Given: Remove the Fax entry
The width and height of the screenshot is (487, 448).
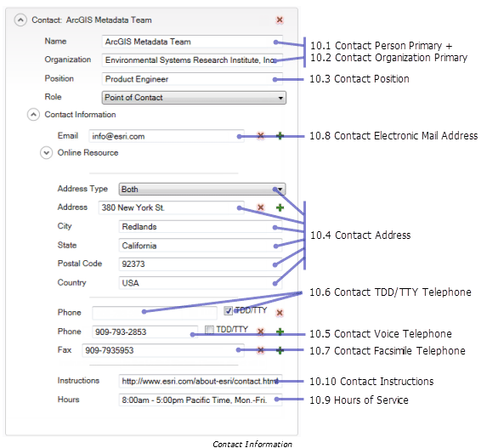Looking at the screenshot, I should 261,350.
